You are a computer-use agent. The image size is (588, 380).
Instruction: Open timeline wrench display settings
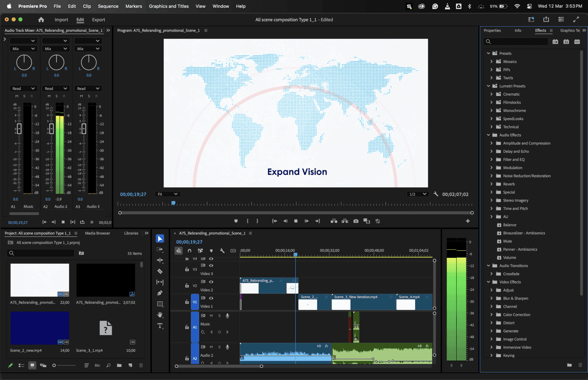[x=222, y=251]
